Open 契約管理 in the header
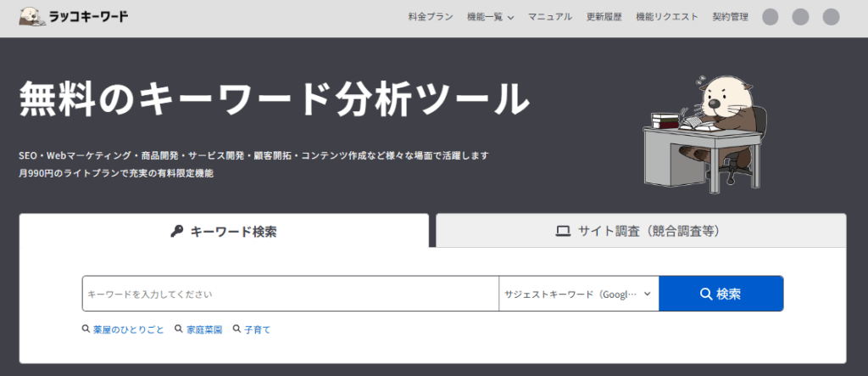This screenshot has height=376, width=868. tap(730, 17)
